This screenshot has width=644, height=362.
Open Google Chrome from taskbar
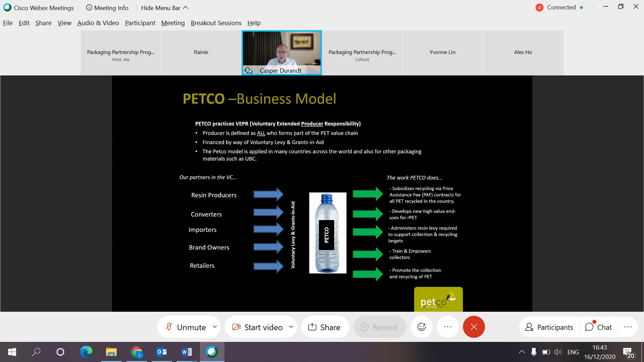137,352
